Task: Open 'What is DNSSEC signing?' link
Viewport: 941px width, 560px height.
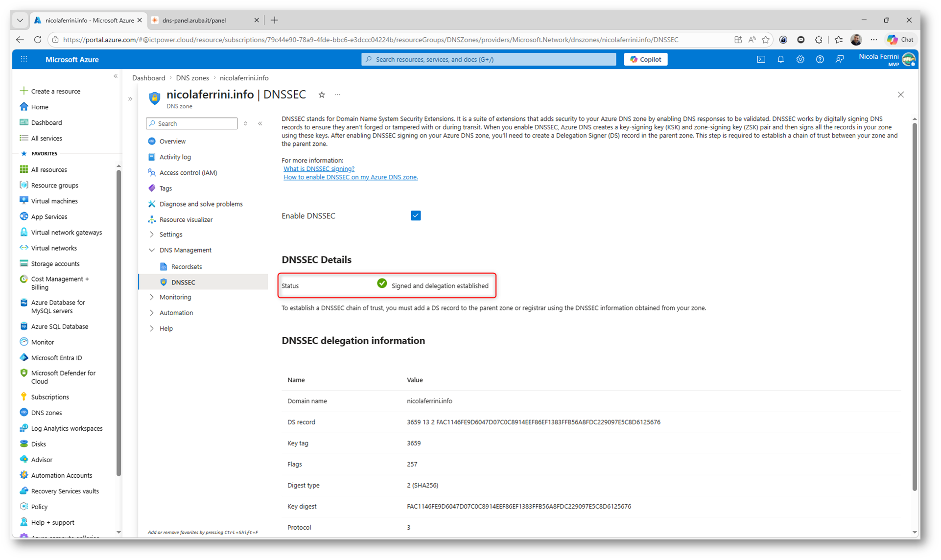Action: (319, 169)
